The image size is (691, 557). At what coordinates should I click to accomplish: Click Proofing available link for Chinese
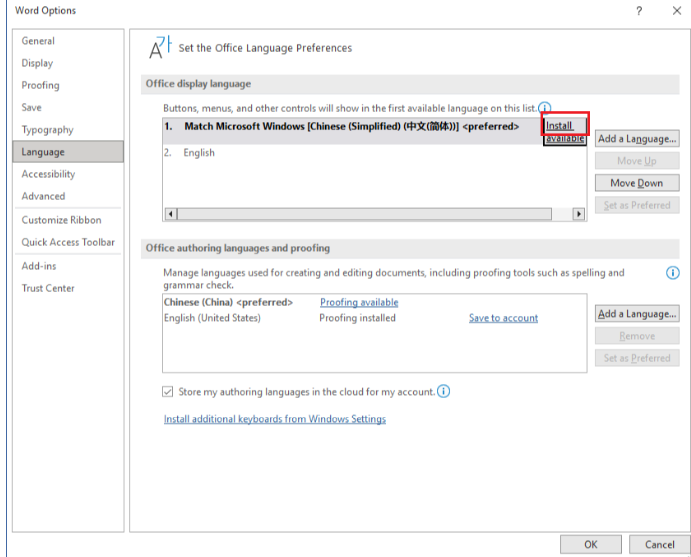(x=359, y=302)
